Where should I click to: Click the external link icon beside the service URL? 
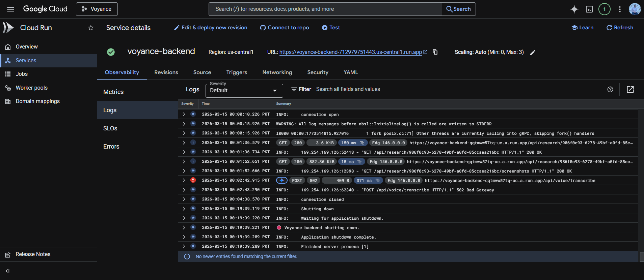425,52
